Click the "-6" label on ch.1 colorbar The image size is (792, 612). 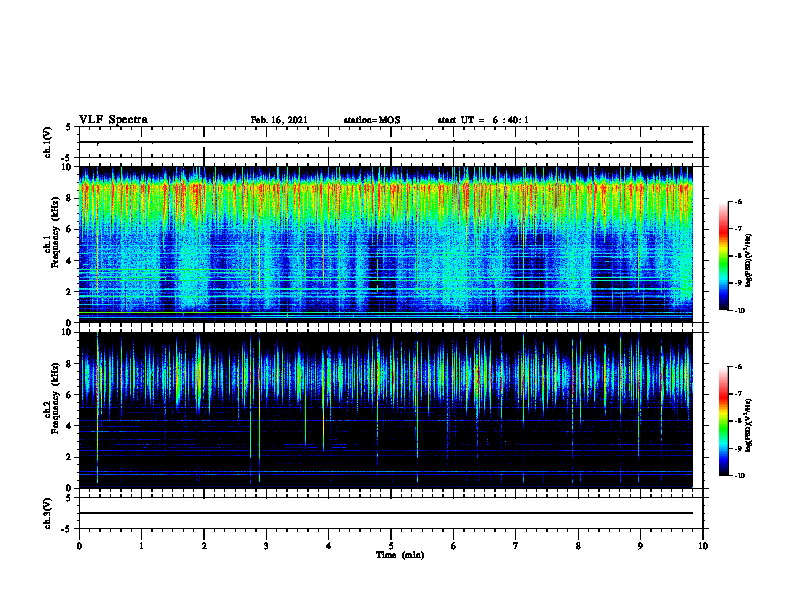click(x=738, y=202)
